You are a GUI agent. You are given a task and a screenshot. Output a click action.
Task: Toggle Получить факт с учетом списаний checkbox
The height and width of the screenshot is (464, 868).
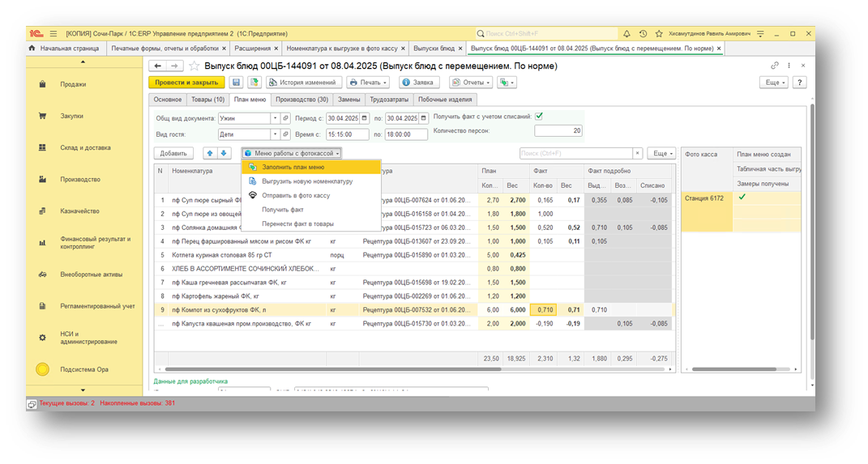(x=539, y=116)
